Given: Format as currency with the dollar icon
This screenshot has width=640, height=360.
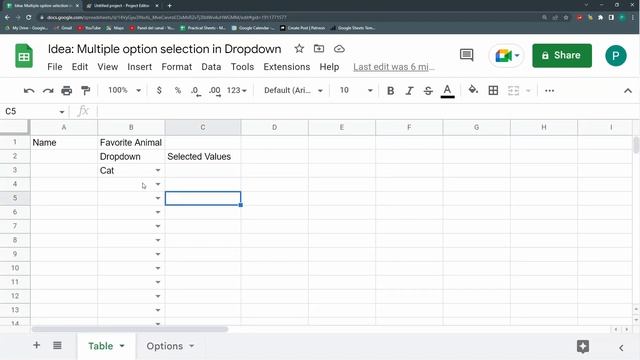Looking at the screenshot, I should 159,90.
